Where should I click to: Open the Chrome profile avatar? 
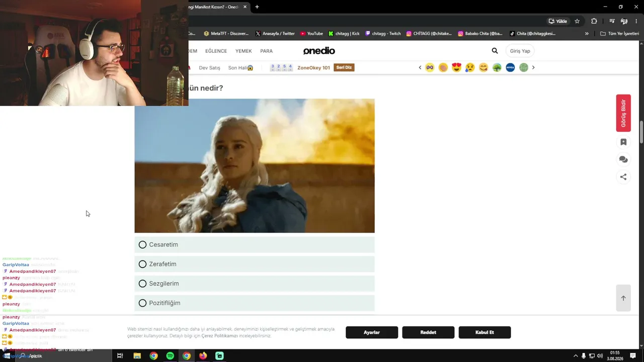[x=624, y=21]
